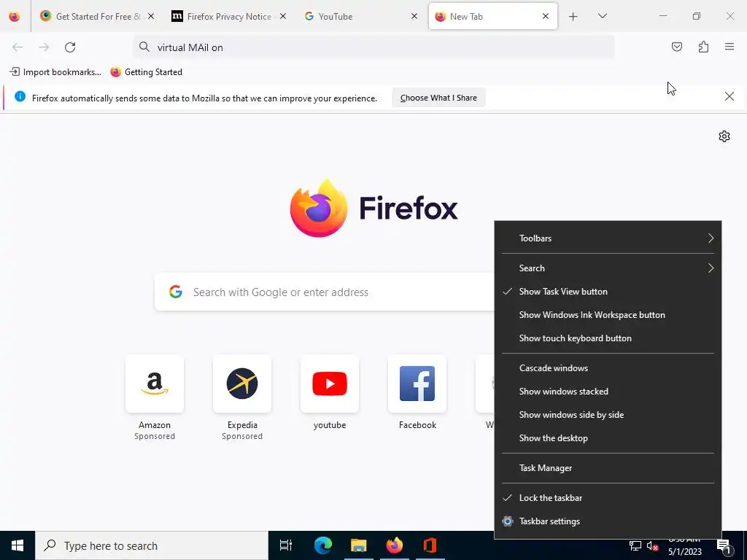
Task: Toggle Show Task View button option
Action: [608, 292]
